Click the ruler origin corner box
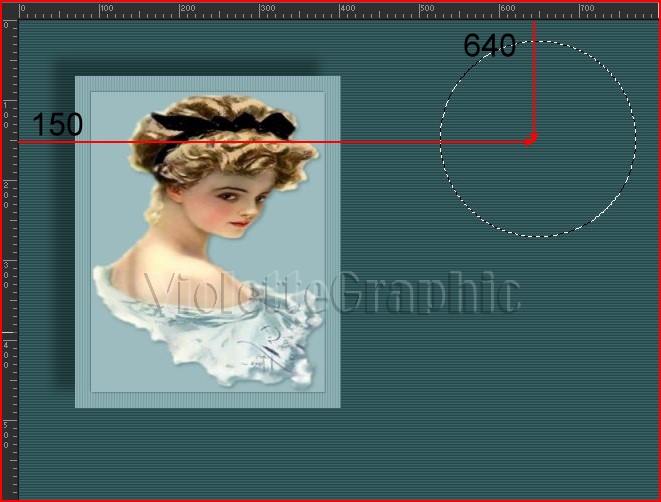This screenshot has height=502, width=661. point(8,9)
